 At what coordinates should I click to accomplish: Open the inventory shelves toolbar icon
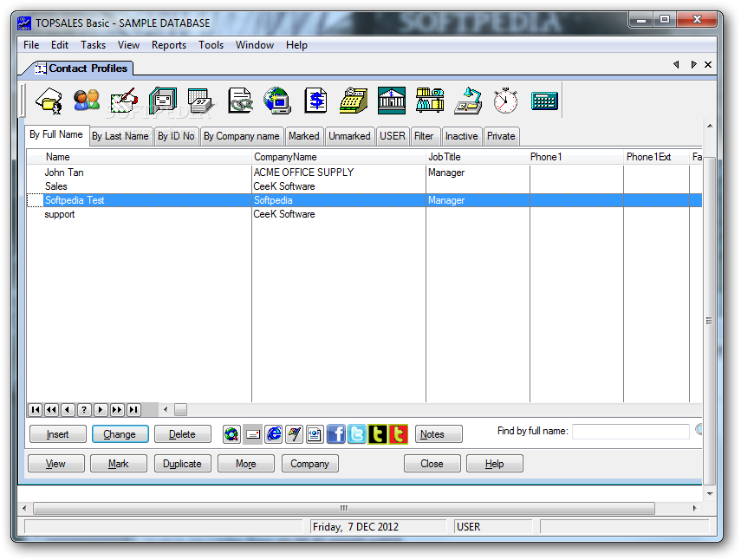(x=430, y=101)
